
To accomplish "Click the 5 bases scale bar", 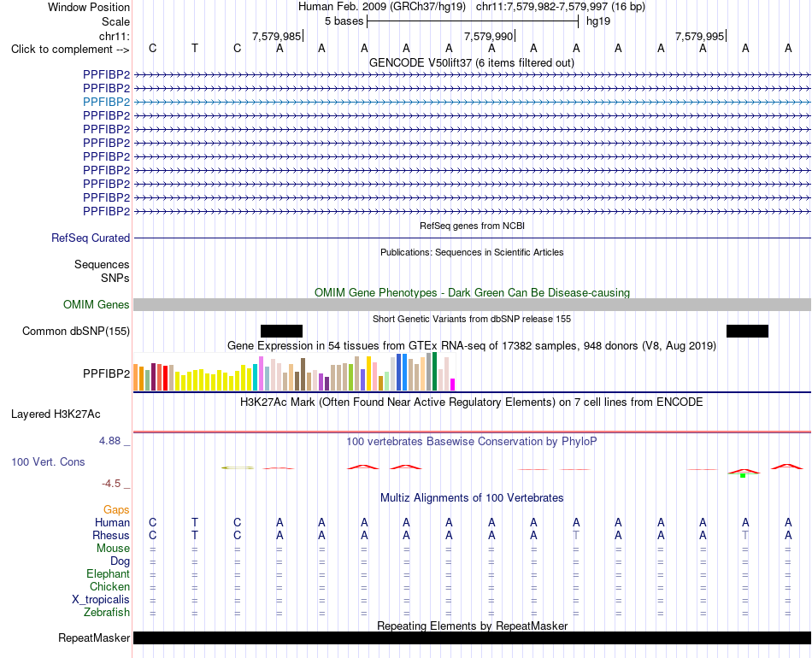I will coord(473,21).
